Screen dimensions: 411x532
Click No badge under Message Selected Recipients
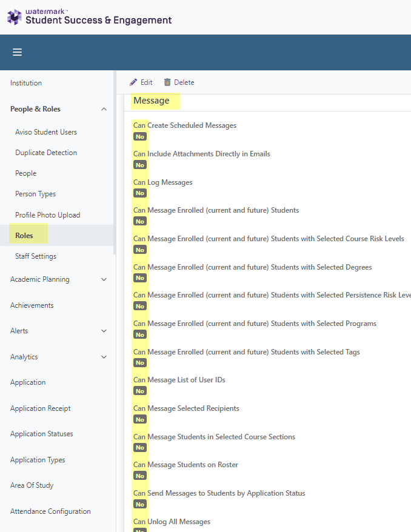[x=140, y=420]
